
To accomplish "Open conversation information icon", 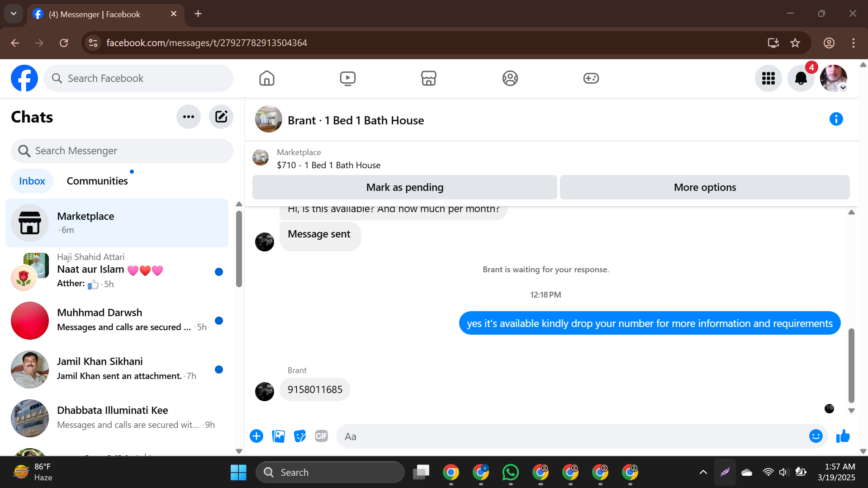I will click(836, 119).
